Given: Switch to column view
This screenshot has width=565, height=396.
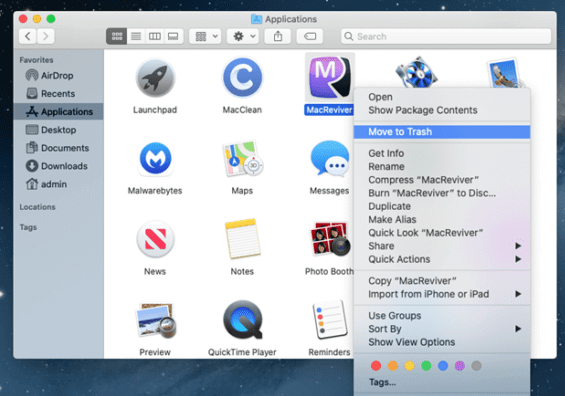Looking at the screenshot, I should pyautogui.click(x=155, y=36).
